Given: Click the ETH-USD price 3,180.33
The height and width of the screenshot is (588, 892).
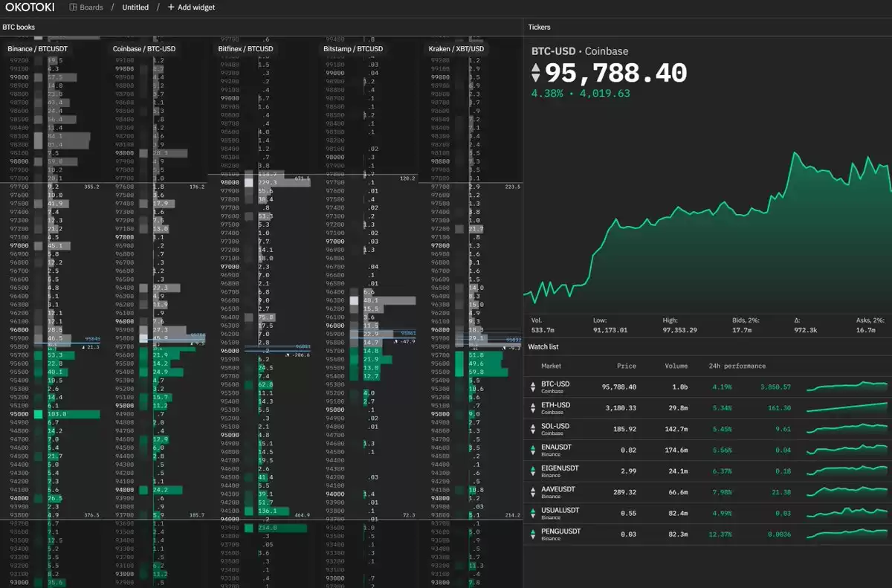Looking at the screenshot, I should click(621, 407).
